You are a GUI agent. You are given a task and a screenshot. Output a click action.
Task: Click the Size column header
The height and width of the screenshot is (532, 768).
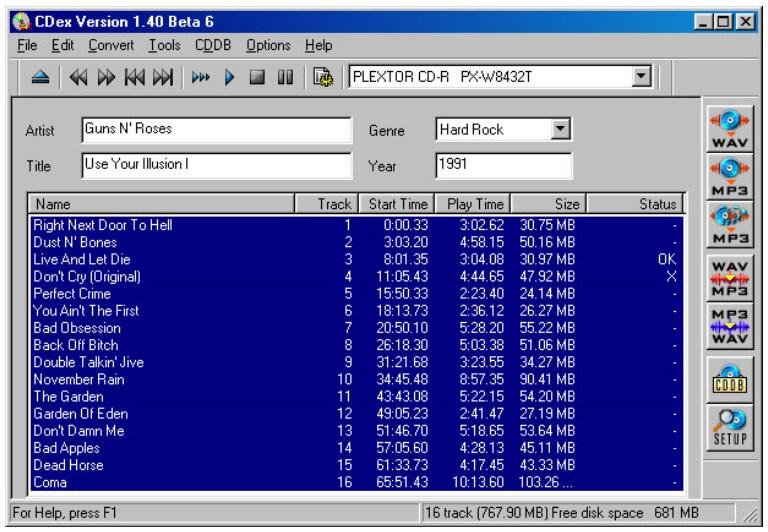point(549,204)
